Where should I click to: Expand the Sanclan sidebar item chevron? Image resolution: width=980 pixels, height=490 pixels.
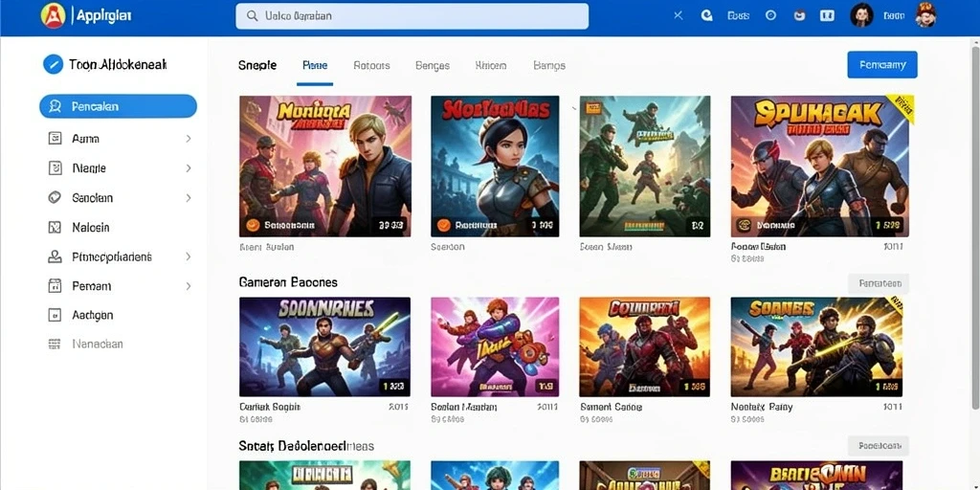[189, 197]
